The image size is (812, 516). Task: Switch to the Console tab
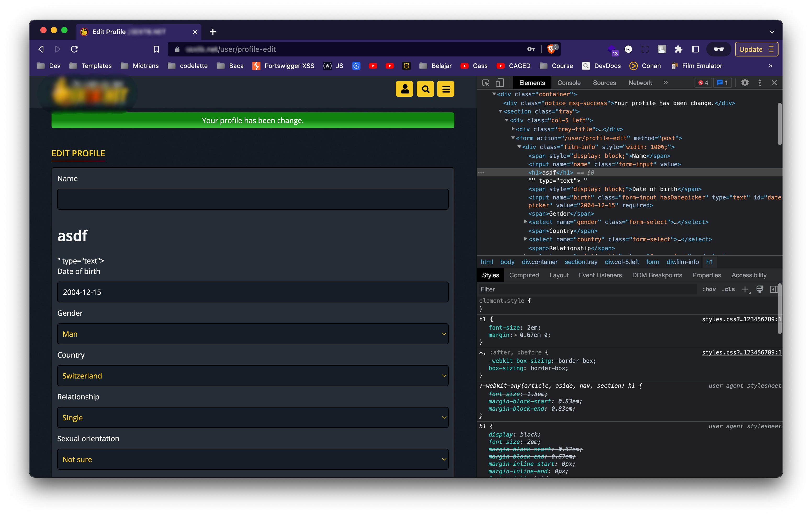click(568, 83)
